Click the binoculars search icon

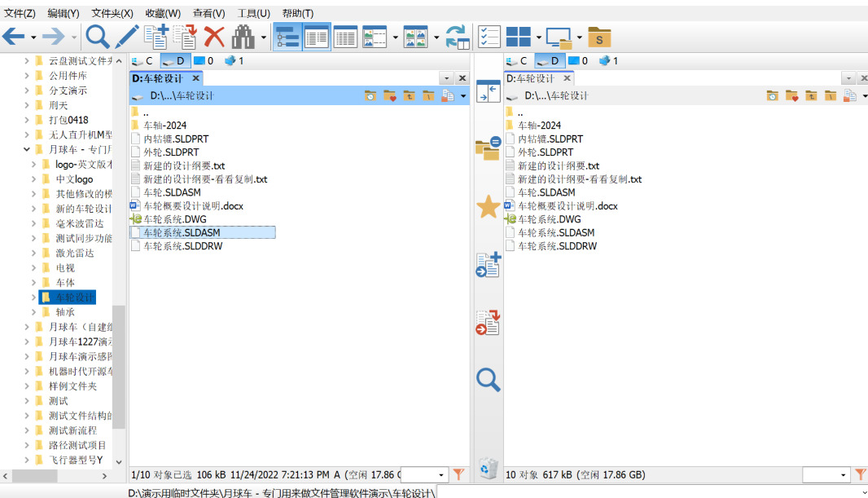pyautogui.click(x=243, y=37)
